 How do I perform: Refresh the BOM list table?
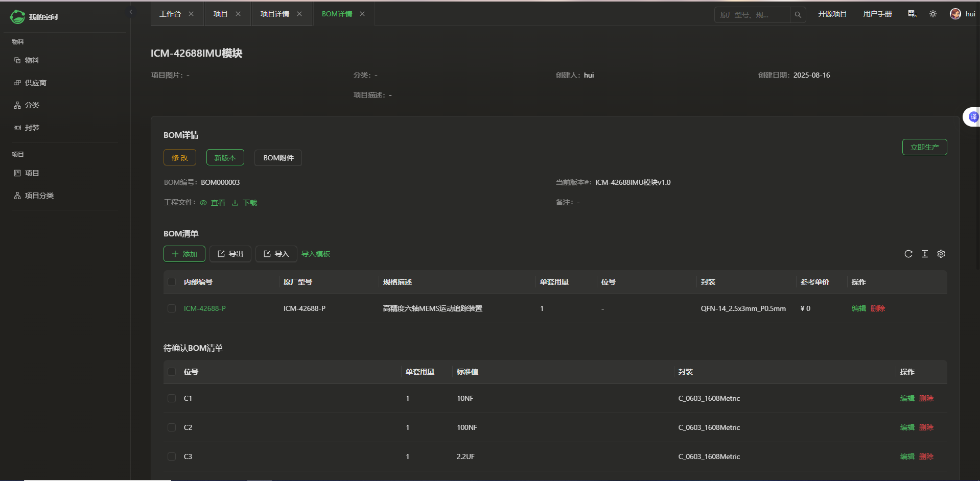pyautogui.click(x=908, y=254)
